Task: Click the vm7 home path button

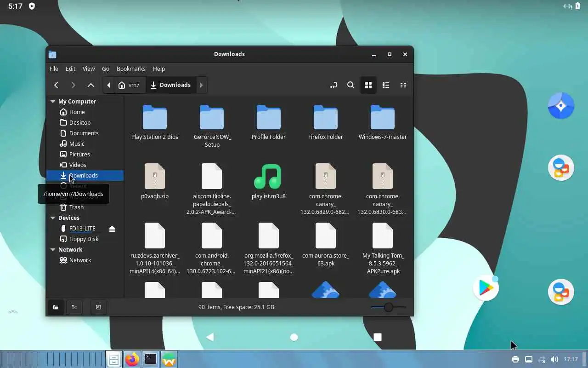Action: [x=129, y=85]
